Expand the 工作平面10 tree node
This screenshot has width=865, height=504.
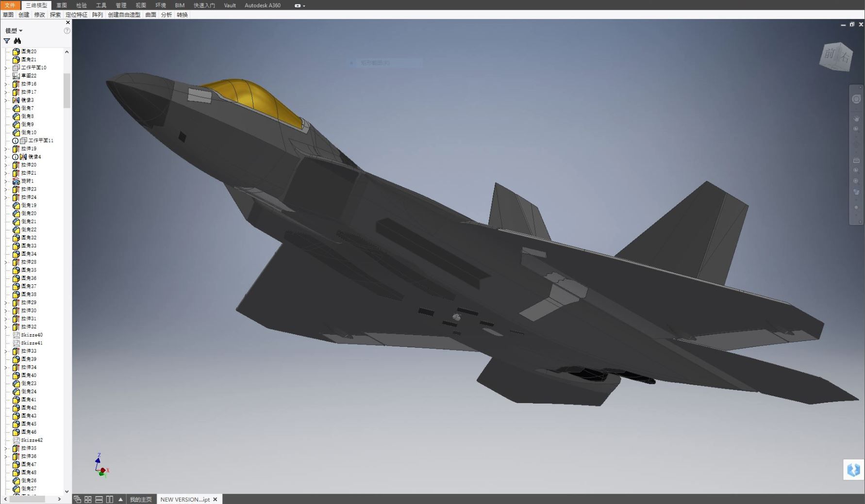6,68
